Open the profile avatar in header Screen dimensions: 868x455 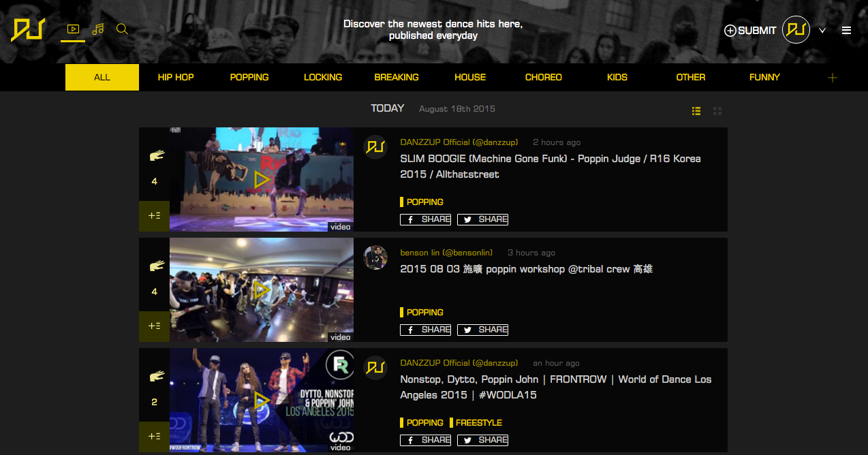pos(796,30)
